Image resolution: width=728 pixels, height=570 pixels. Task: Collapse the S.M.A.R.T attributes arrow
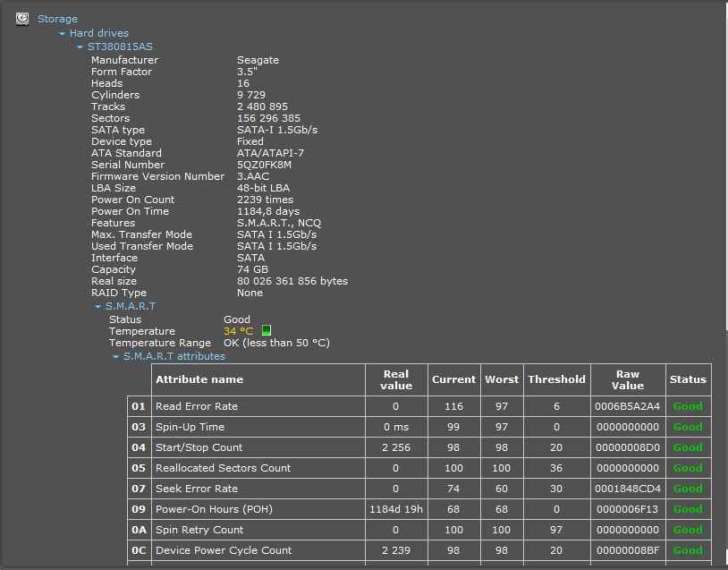[115, 357]
